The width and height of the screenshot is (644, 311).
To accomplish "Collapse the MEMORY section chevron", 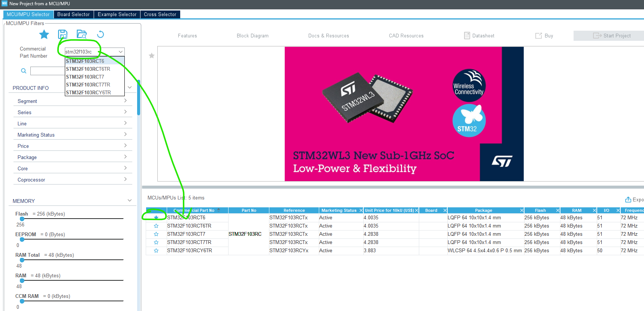I will (x=130, y=201).
